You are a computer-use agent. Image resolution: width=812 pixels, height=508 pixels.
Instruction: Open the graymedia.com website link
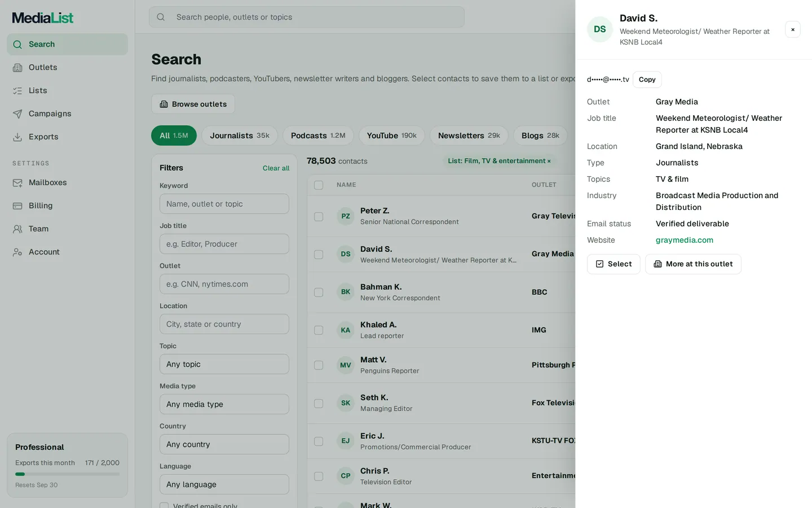click(685, 240)
